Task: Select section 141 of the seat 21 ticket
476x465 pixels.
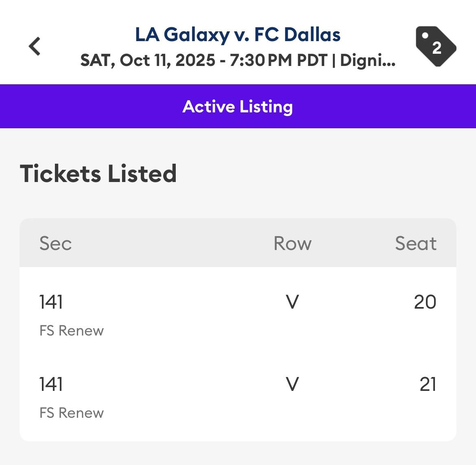Action: (51, 384)
